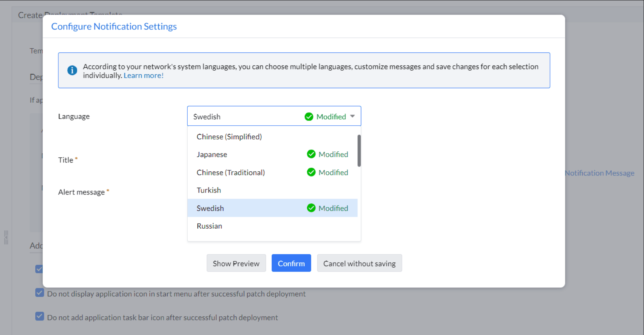The image size is (644, 335).
Task: Select Russian from the language list
Action: (209, 226)
